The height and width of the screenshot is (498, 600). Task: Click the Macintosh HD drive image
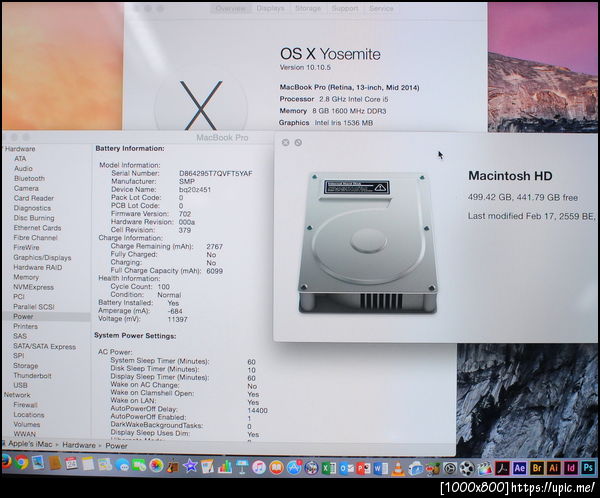tap(368, 243)
